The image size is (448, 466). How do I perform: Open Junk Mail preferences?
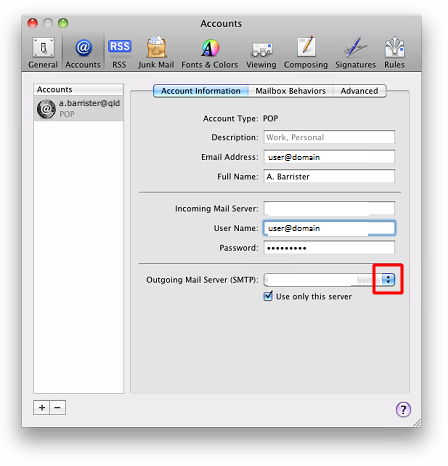pyautogui.click(x=156, y=53)
